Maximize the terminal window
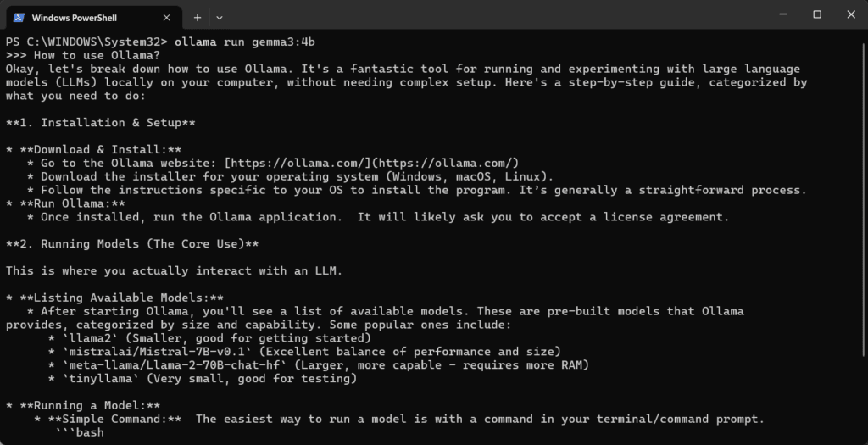 pyautogui.click(x=817, y=14)
